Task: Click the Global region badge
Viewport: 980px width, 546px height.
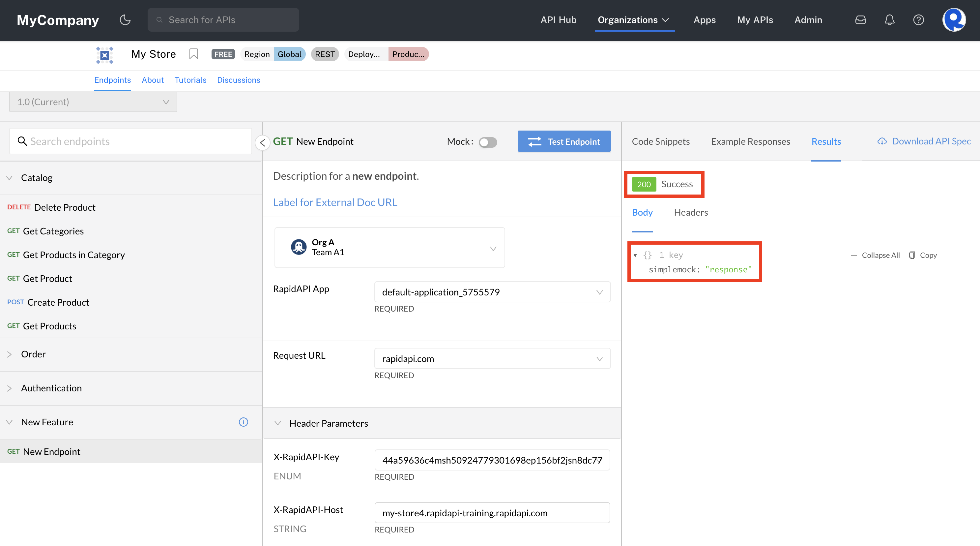Action: tap(289, 54)
